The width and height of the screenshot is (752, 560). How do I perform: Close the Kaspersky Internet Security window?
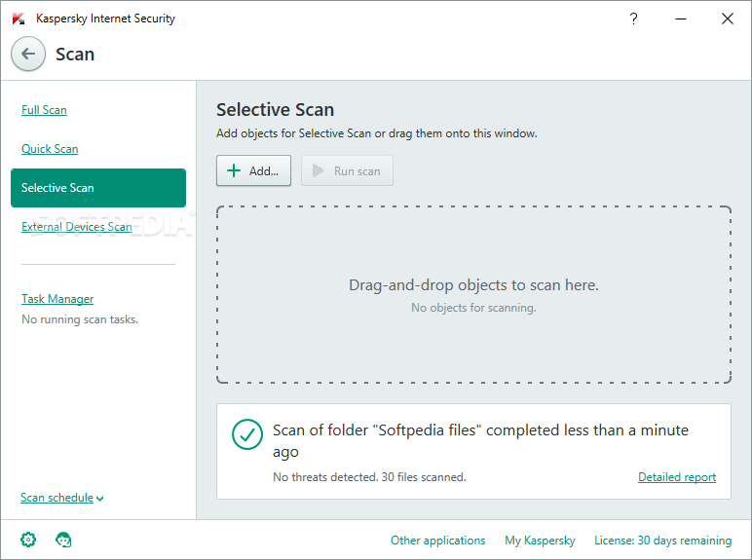(x=727, y=19)
